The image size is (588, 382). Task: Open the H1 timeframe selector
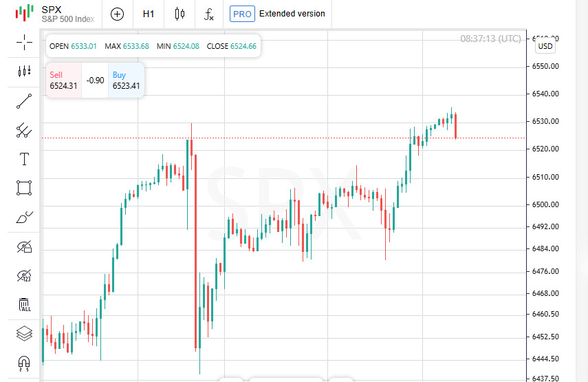[x=149, y=14]
